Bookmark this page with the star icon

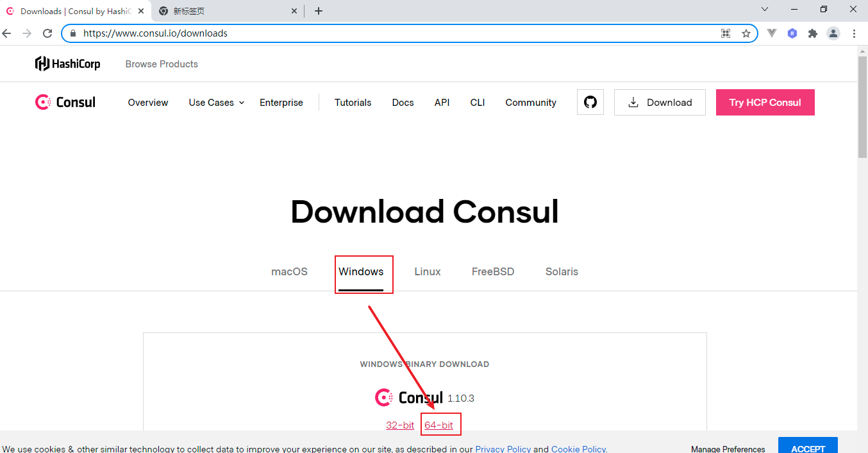[x=746, y=33]
